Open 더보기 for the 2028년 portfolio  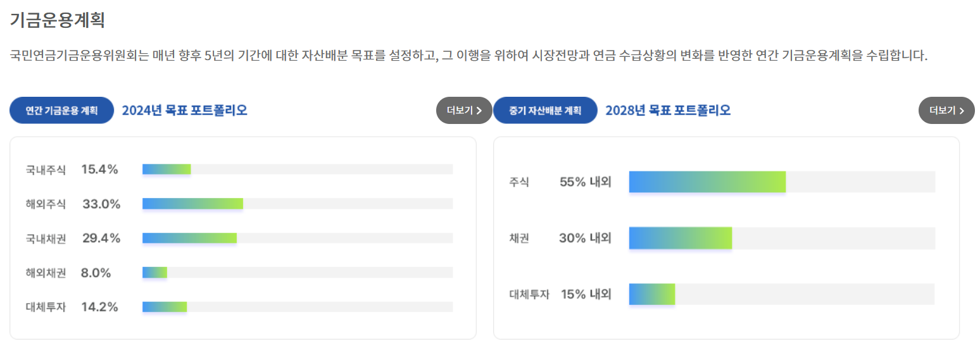(946, 111)
